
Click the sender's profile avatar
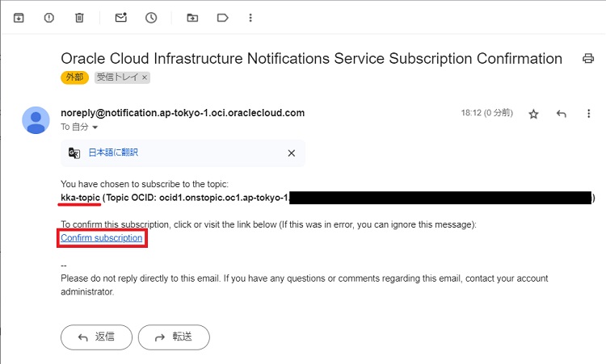tap(36, 119)
